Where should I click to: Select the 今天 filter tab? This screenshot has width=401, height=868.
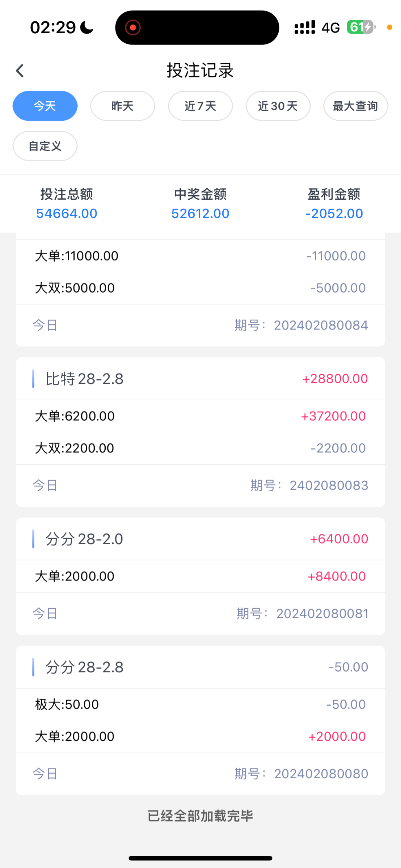click(45, 106)
